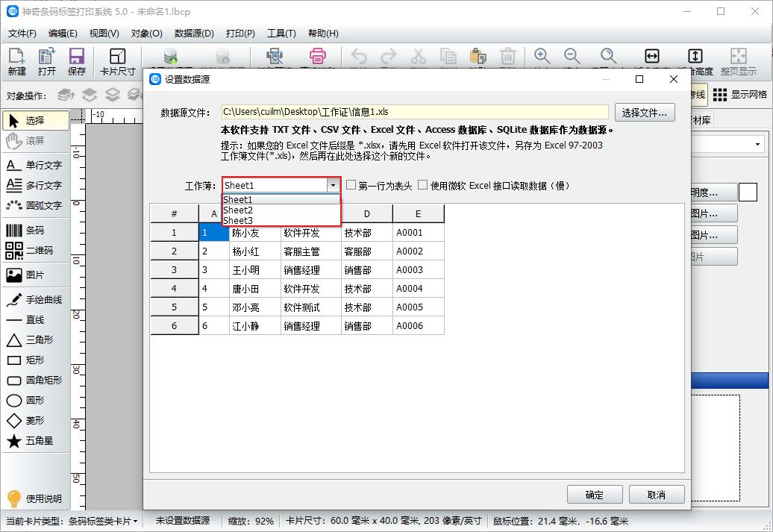The width and height of the screenshot is (773, 532).
Task: Select the five-pointed star (五角星) shape tool
Action: (x=35, y=441)
